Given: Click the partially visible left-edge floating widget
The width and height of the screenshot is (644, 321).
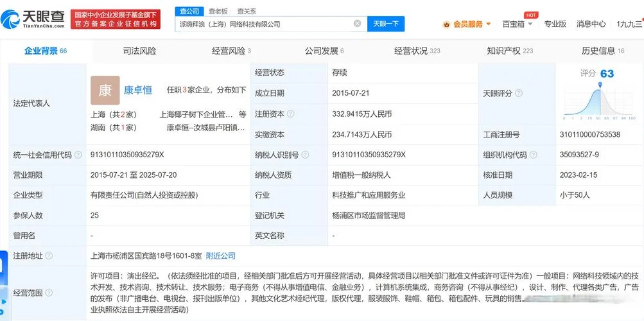Looking at the screenshot, I should coord(3,285).
